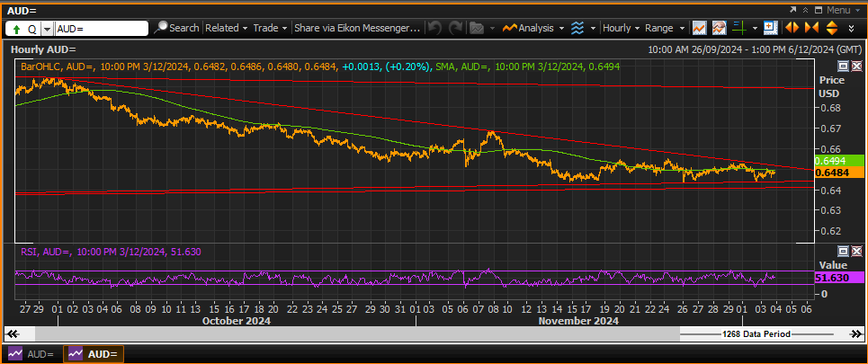Click the horizontal compress arrows icon
Viewport: 868px width, 364px height.
coord(811,28)
